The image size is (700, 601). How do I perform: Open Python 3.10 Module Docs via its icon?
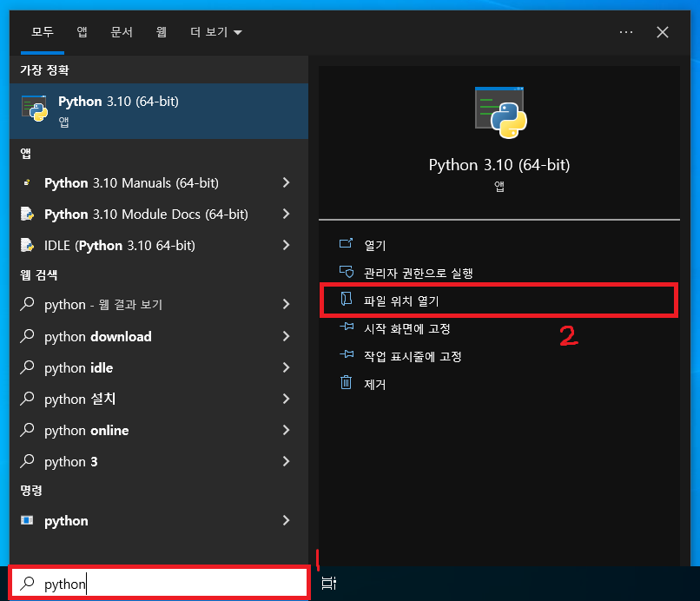27,214
